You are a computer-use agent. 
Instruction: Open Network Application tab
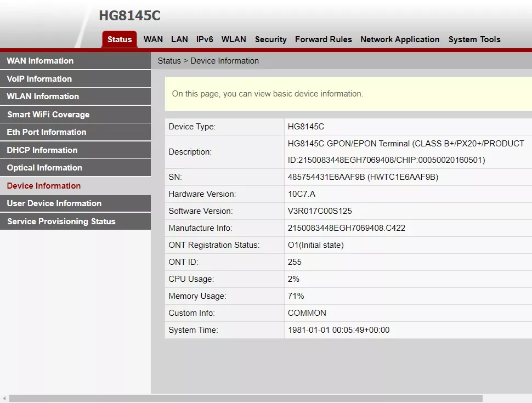(400, 39)
